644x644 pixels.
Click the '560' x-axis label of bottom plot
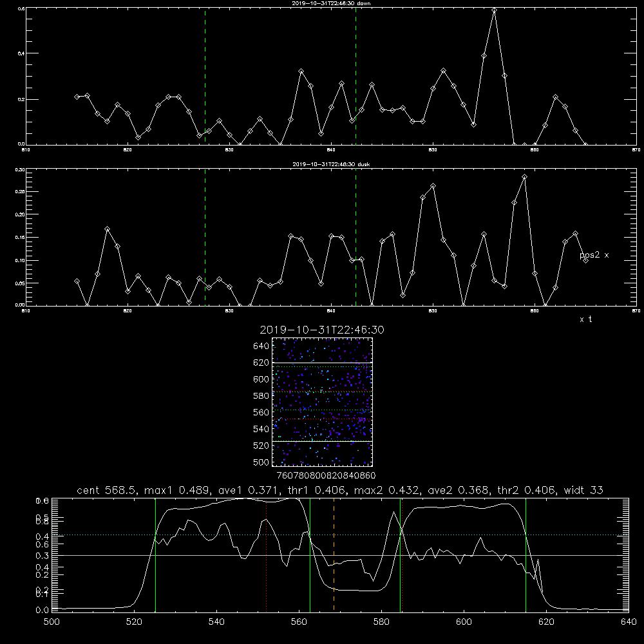click(299, 622)
